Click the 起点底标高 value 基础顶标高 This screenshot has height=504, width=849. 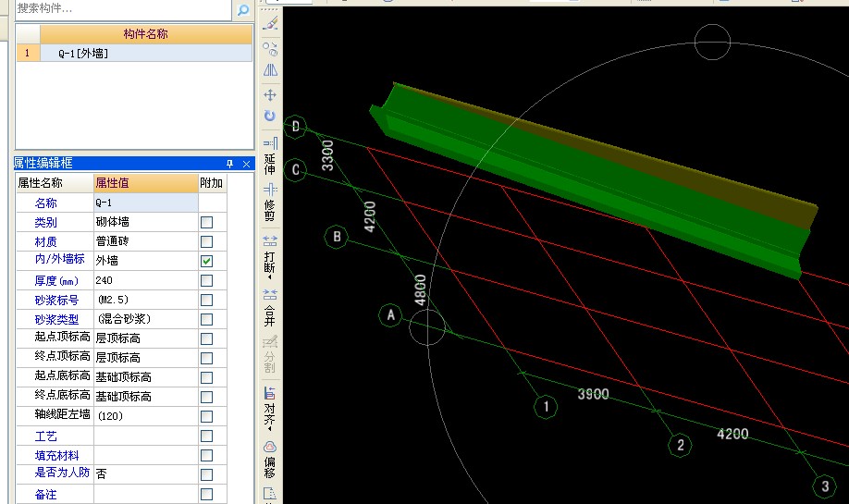[145, 378]
